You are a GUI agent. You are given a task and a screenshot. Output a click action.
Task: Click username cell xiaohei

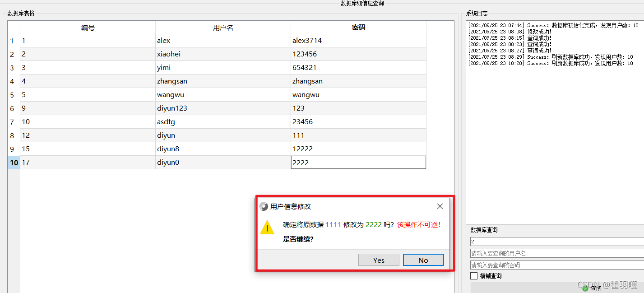pos(223,54)
